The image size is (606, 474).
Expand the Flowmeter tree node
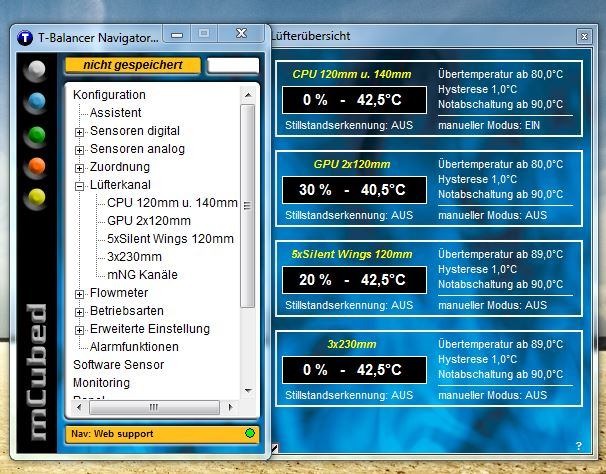tap(79, 294)
